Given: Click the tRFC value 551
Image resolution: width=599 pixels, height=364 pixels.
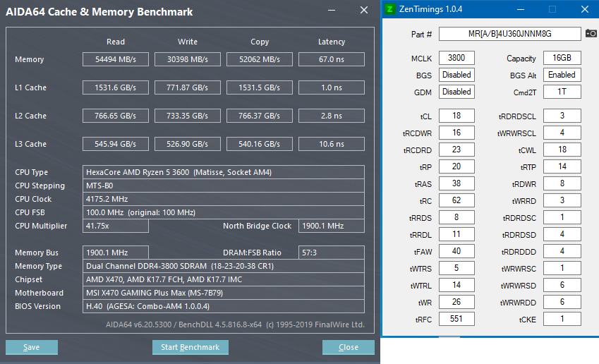Looking at the screenshot, I should [x=456, y=319].
